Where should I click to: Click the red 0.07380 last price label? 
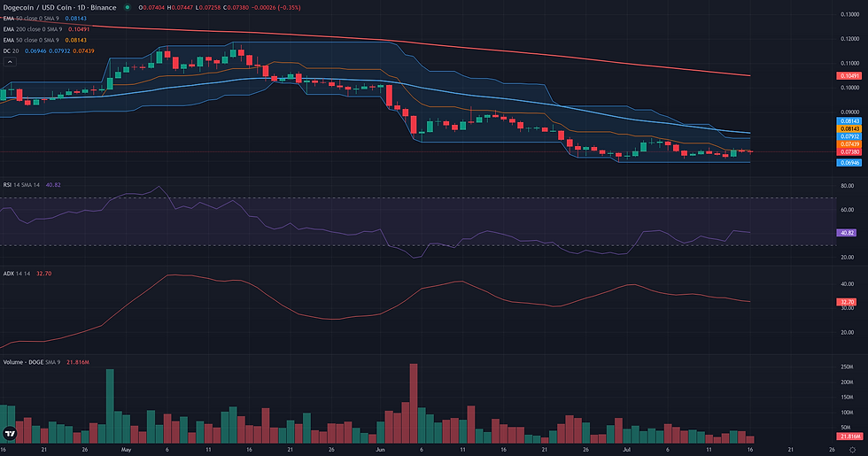click(849, 151)
